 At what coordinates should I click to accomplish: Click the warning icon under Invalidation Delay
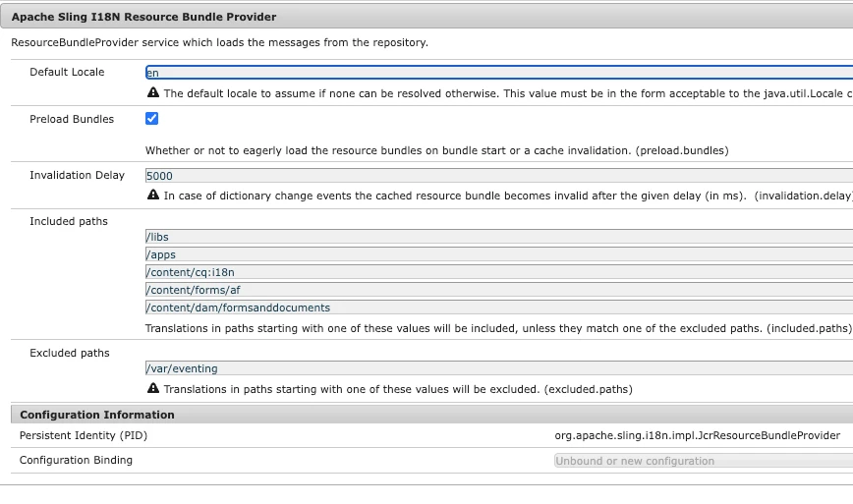click(153, 195)
